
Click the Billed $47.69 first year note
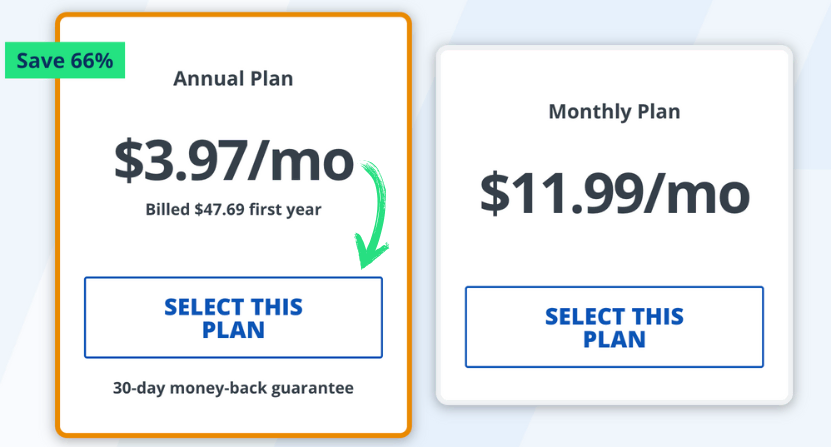point(233,210)
